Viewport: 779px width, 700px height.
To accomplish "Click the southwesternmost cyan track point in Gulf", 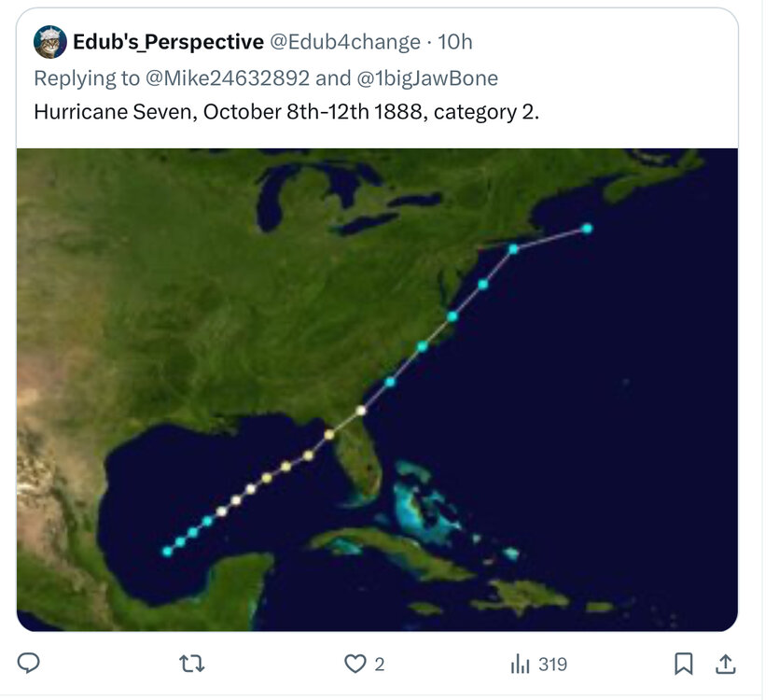I will pyautogui.click(x=167, y=552).
